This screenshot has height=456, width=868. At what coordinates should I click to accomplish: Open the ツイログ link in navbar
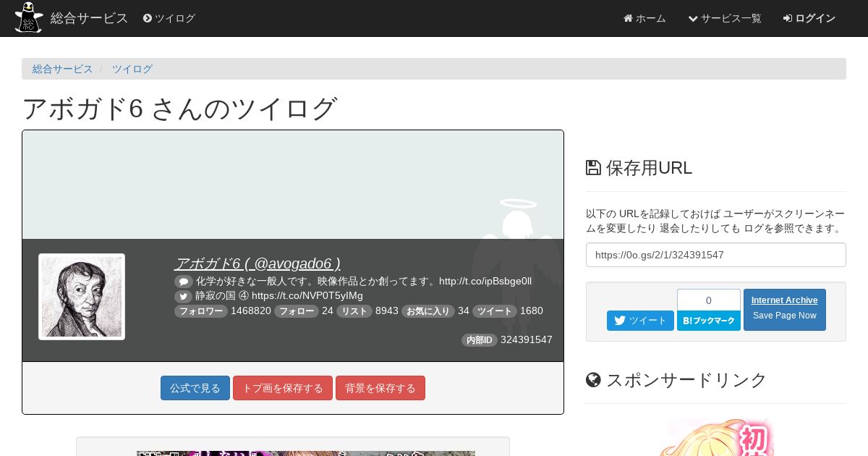[x=169, y=18]
